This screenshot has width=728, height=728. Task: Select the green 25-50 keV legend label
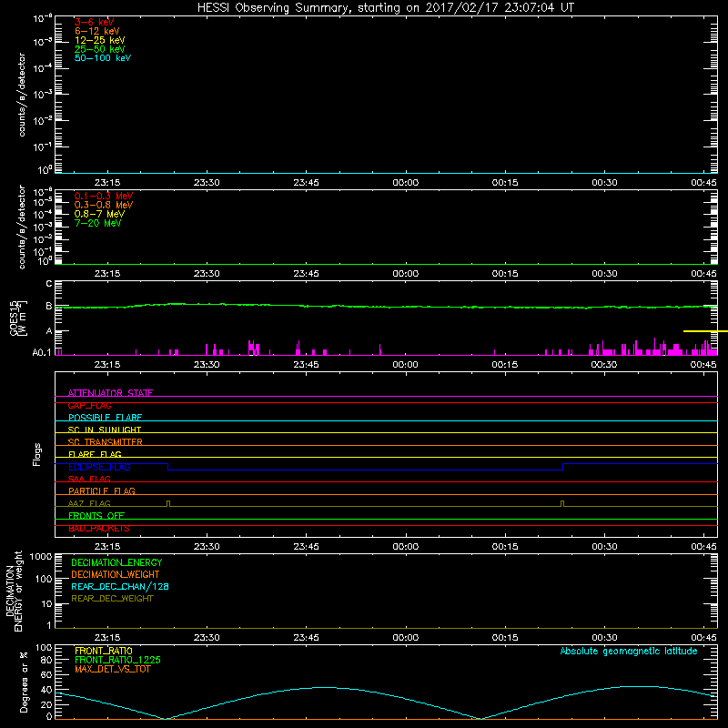pyautogui.click(x=99, y=49)
